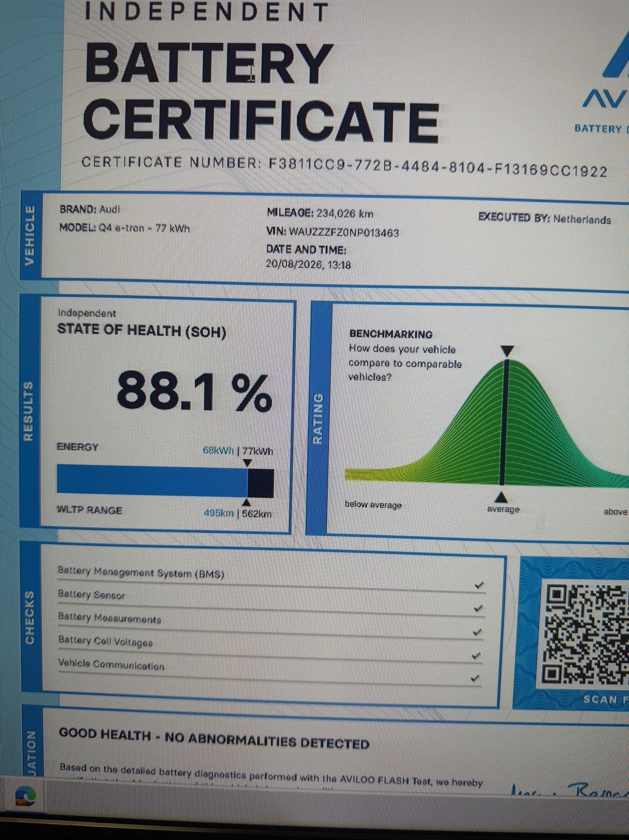Click the 'Vehicle Communication' label
The width and height of the screenshot is (629, 840).
112,664
